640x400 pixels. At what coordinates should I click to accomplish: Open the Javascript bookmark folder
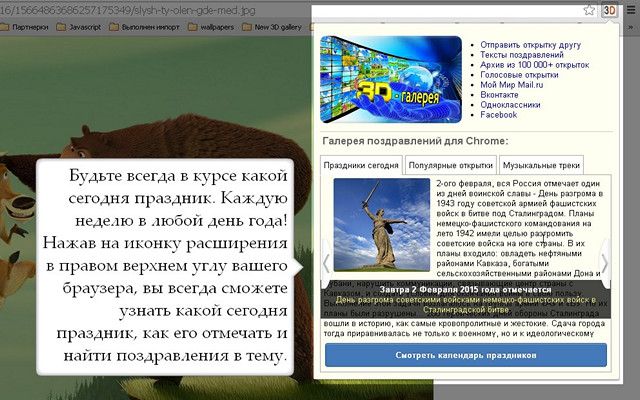coord(79,27)
